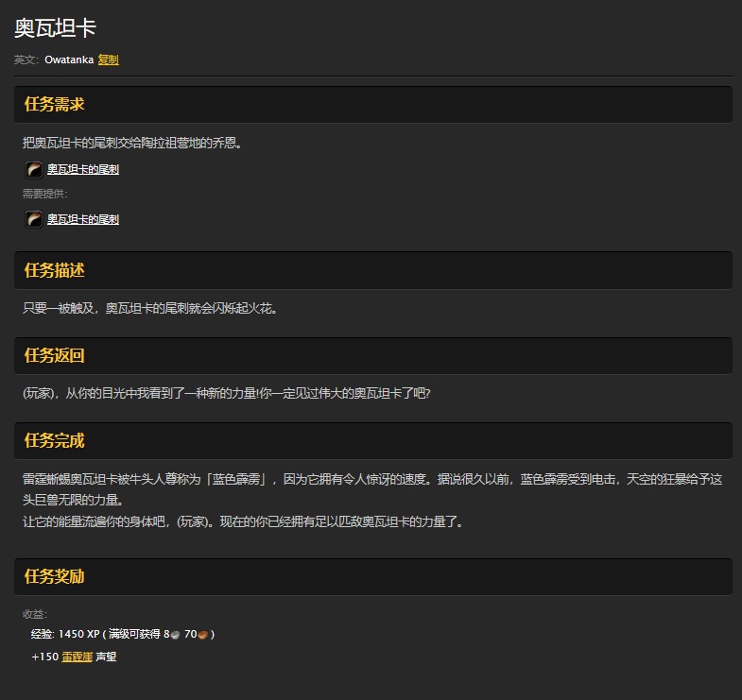742x700 pixels.
Task: Click the +150 reputation value
Action: 44,657
